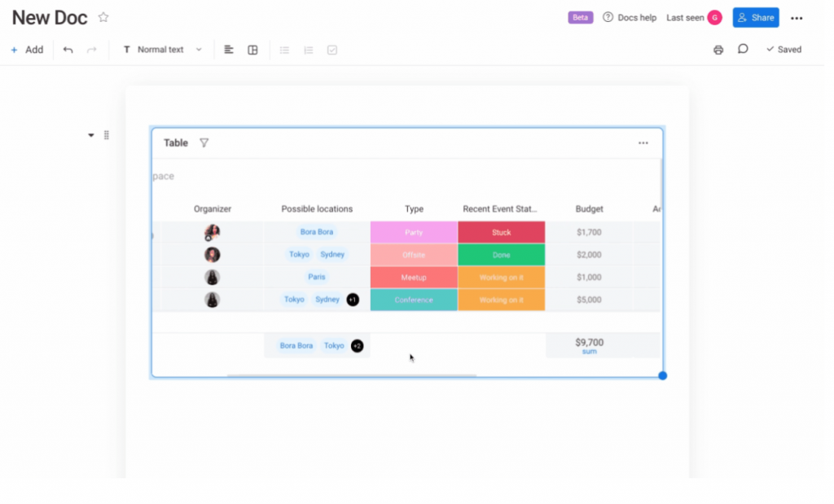Click Docs help in the header
Image resolution: width=834 pixels, height=504 pixels.
point(630,17)
